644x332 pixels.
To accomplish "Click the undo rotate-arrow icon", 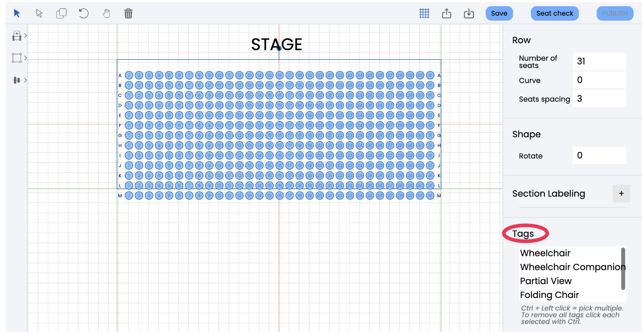I will (84, 13).
